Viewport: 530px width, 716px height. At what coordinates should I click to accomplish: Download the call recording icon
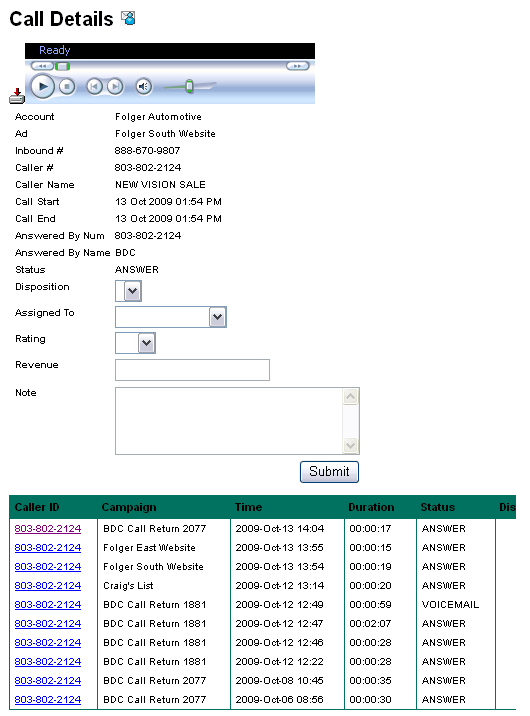17,96
